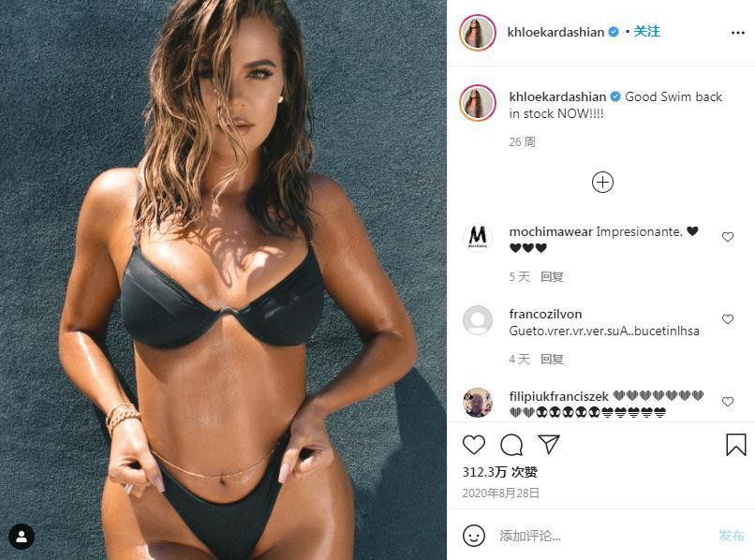This screenshot has width=755, height=560.
Task: Submit comment with the 发布 button
Action: (x=732, y=536)
